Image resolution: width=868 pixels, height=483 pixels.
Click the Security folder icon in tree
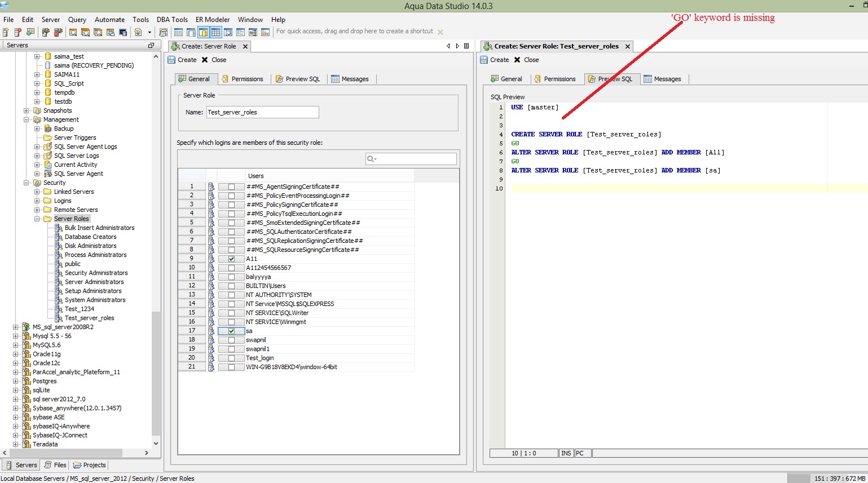click(37, 183)
